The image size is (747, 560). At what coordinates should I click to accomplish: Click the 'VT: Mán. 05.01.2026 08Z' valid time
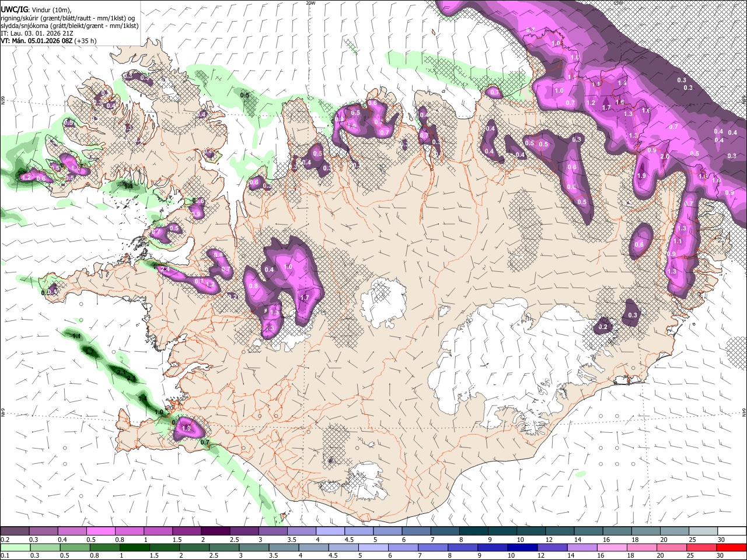click(37, 41)
